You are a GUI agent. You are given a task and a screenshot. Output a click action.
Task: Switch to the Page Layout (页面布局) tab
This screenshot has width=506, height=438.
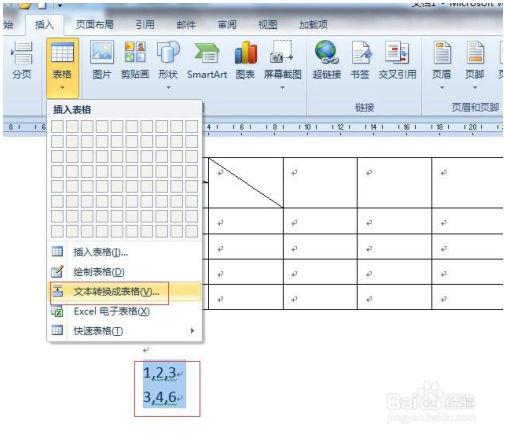pos(95,24)
